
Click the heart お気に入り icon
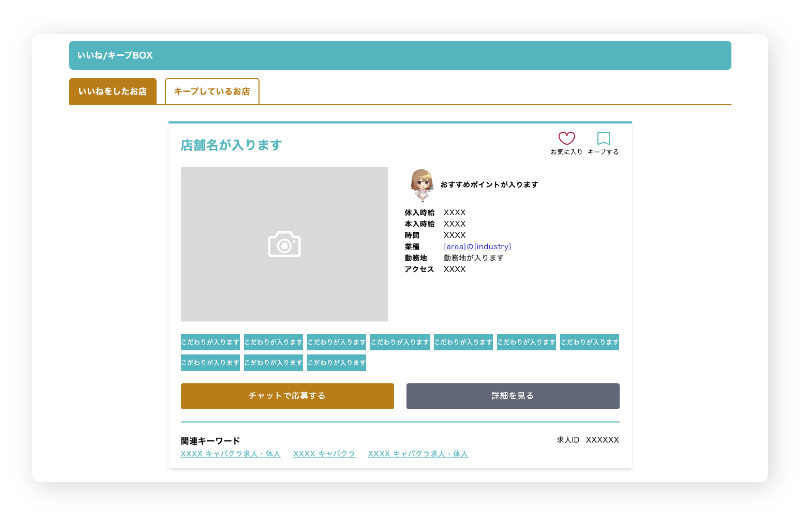(566, 139)
